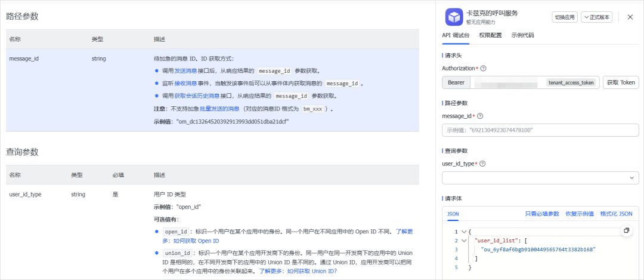Click the blue cube app icon

click(x=454, y=17)
